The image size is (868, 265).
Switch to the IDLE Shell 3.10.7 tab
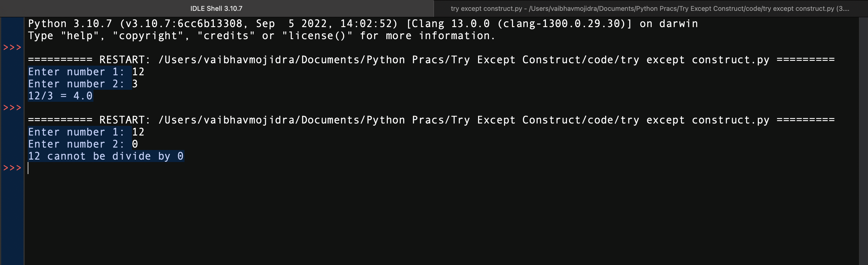click(216, 8)
